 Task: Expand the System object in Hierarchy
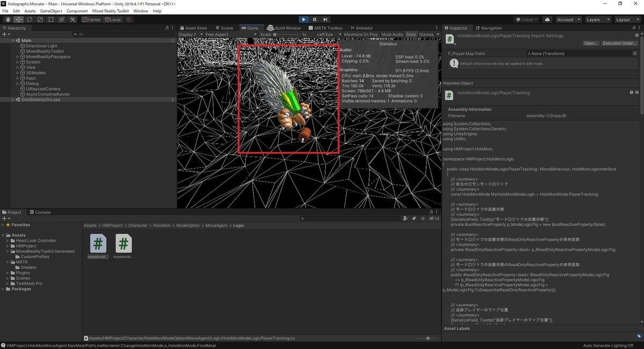pos(18,62)
